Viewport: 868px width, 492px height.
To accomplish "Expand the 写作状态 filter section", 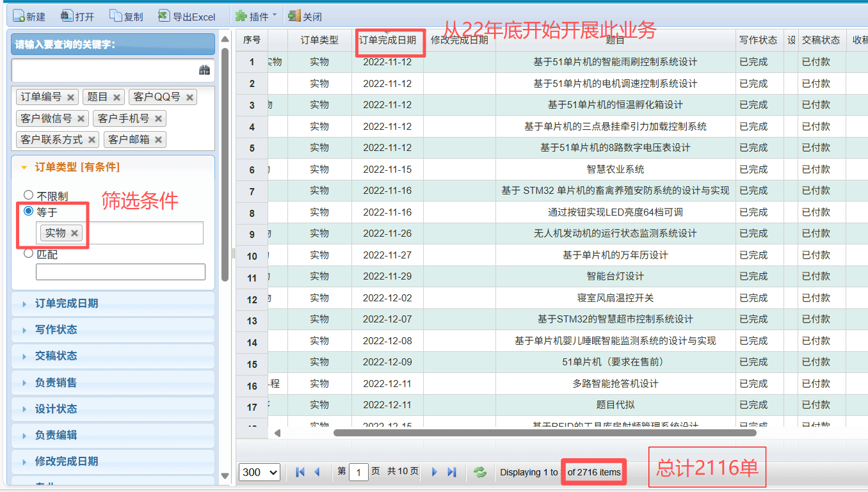I will 56,329.
